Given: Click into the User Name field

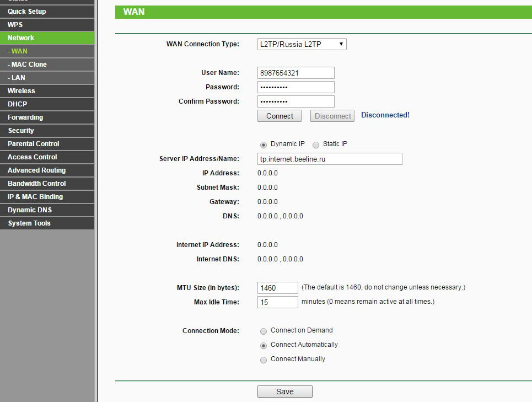Looking at the screenshot, I should tap(295, 73).
